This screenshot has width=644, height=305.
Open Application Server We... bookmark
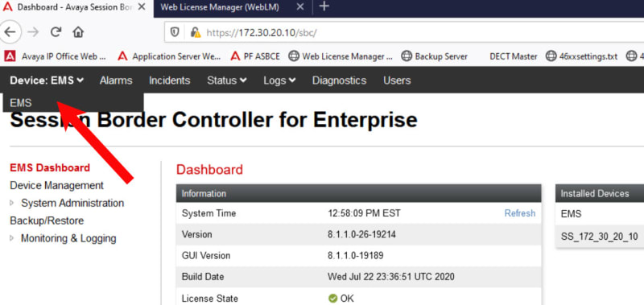coord(170,56)
